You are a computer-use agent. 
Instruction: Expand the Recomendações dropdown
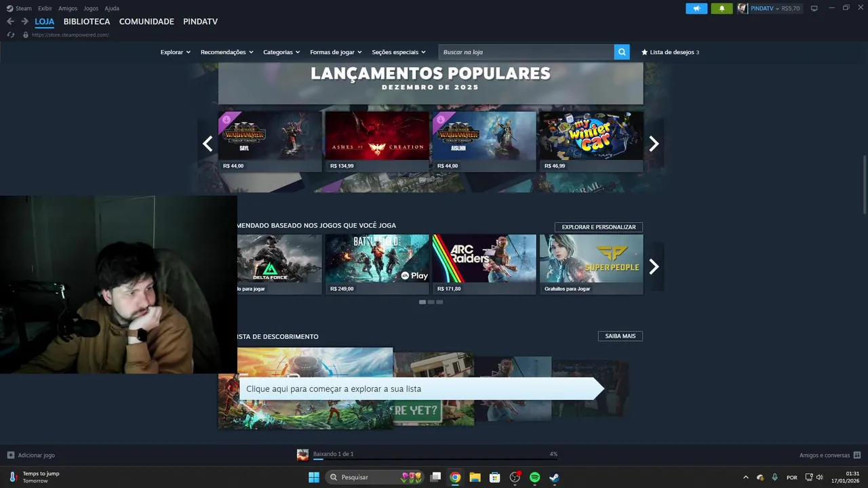pyautogui.click(x=226, y=52)
